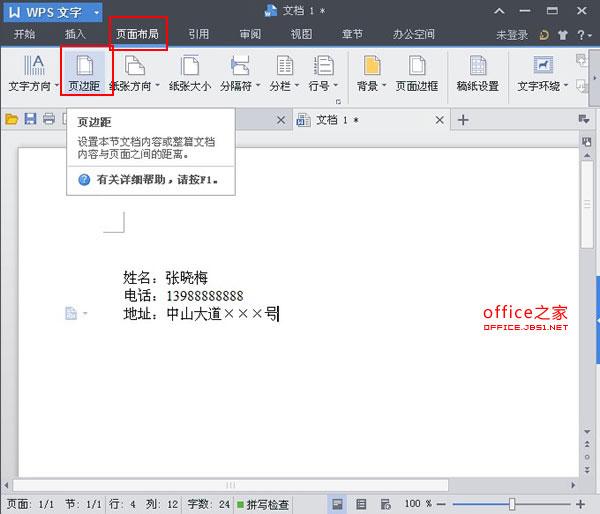Image resolution: width=600 pixels, height=514 pixels.
Task: Switch to outline view icon in status bar
Action: 361,504
